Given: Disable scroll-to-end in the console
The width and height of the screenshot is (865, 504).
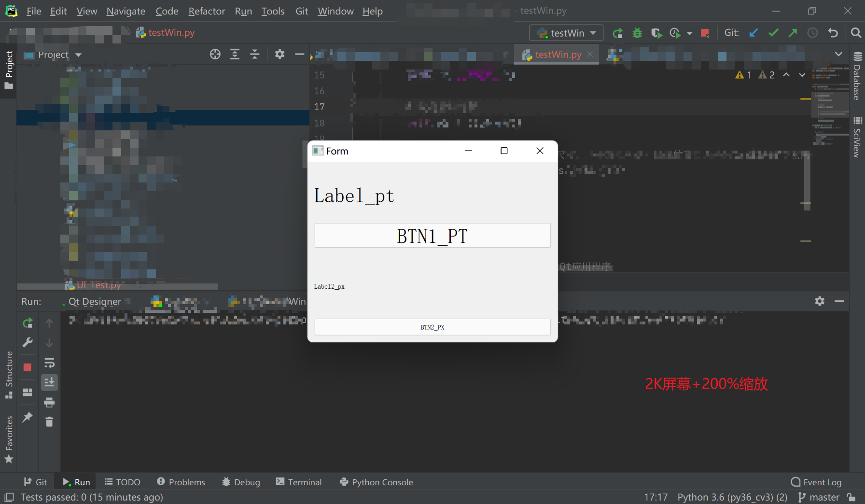Looking at the screenshot, I should tap(49, 382).
